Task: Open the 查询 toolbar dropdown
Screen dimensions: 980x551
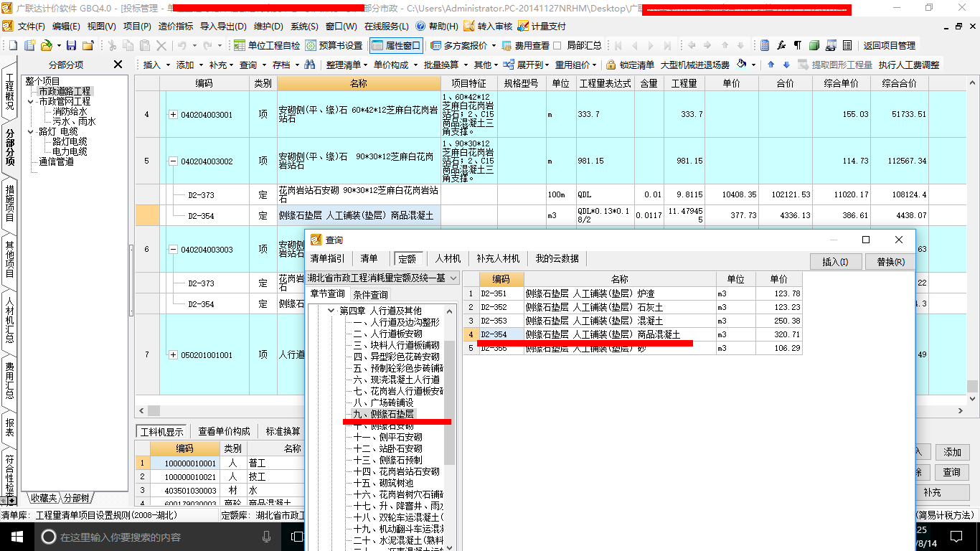Action: click(253, 65)
